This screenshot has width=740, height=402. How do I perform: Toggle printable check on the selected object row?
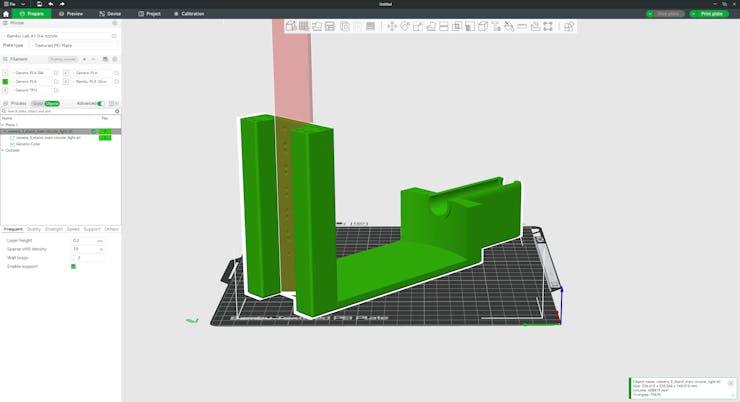tap(94, 131)
